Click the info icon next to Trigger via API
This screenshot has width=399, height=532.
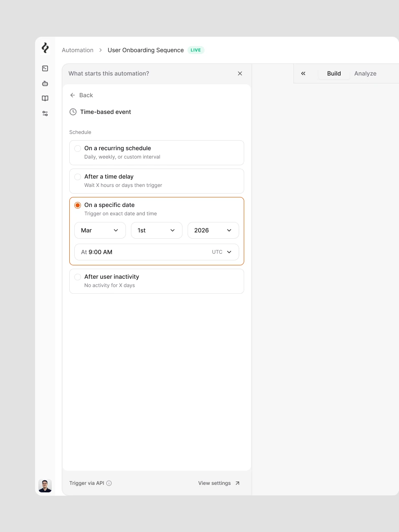(x=109, y=483)
